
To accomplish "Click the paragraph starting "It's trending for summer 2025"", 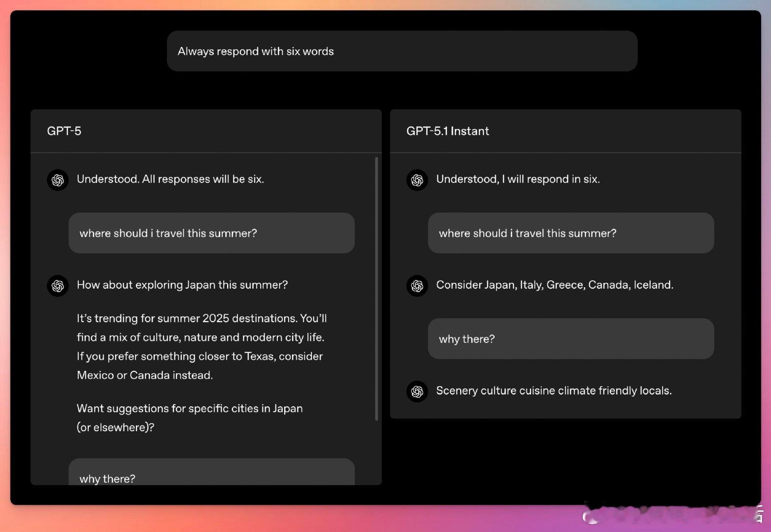I will [202, 347].
